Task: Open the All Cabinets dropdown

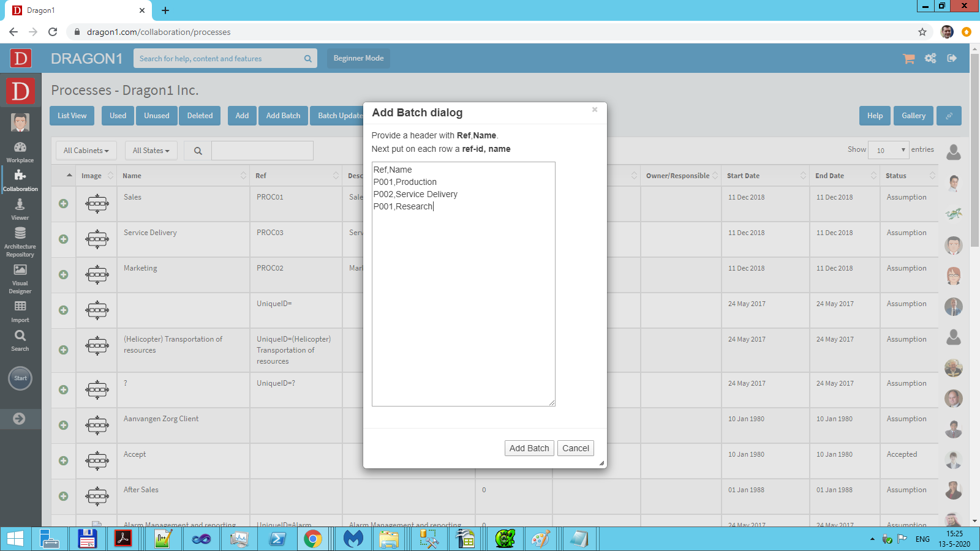Action: click(86, 151)
